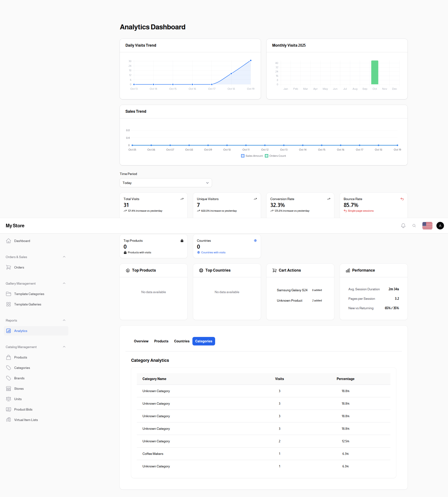Screen dimensions: 448x497
Task: Open the Brands section
Action: [19, 378]
